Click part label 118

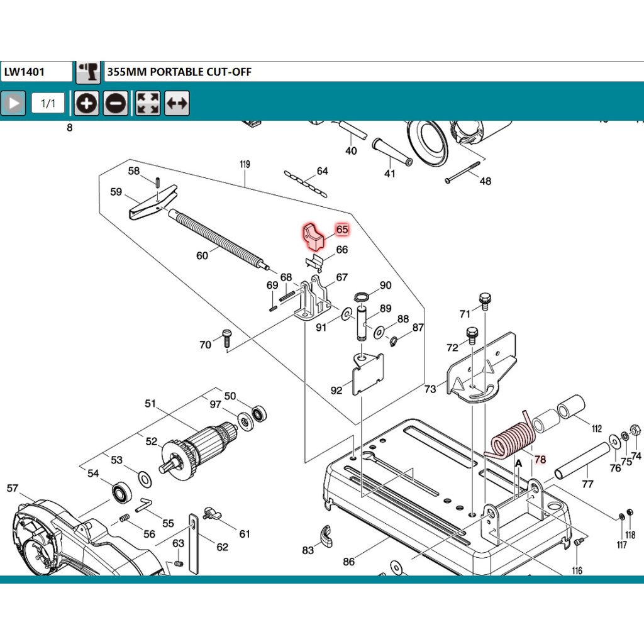pyautogui.click(x=630, y=535)
